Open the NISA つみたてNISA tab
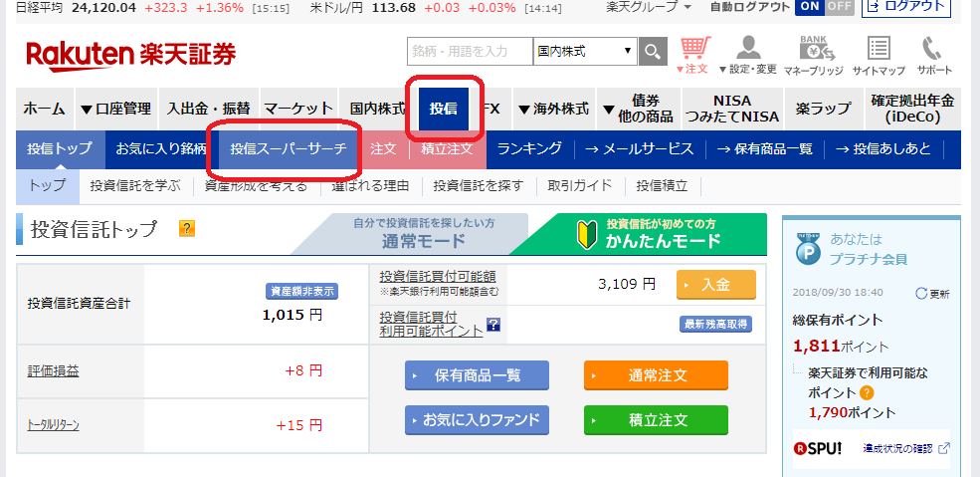 pos(732,109)
